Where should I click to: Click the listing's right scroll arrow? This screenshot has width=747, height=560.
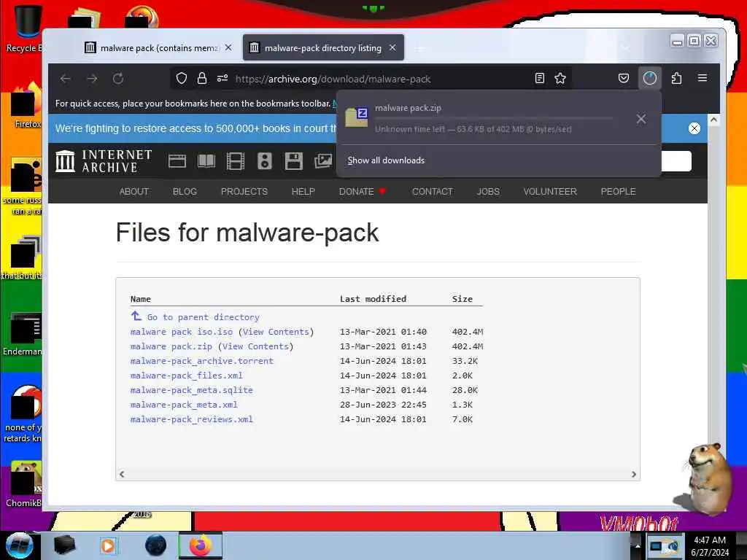tap(634, 474)
